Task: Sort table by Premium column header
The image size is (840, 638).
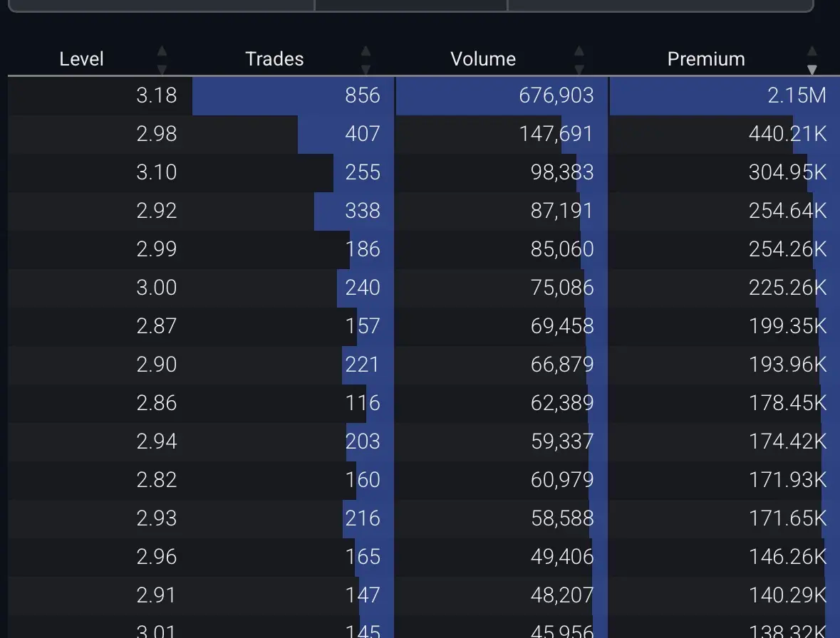Action: click(x=706, y=59)
